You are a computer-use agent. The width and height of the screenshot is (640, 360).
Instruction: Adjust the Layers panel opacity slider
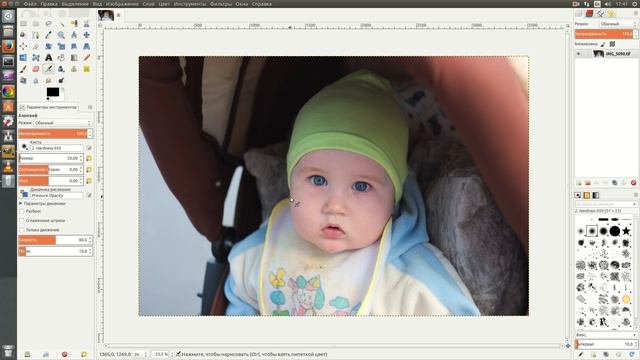[x=606, y=34]
